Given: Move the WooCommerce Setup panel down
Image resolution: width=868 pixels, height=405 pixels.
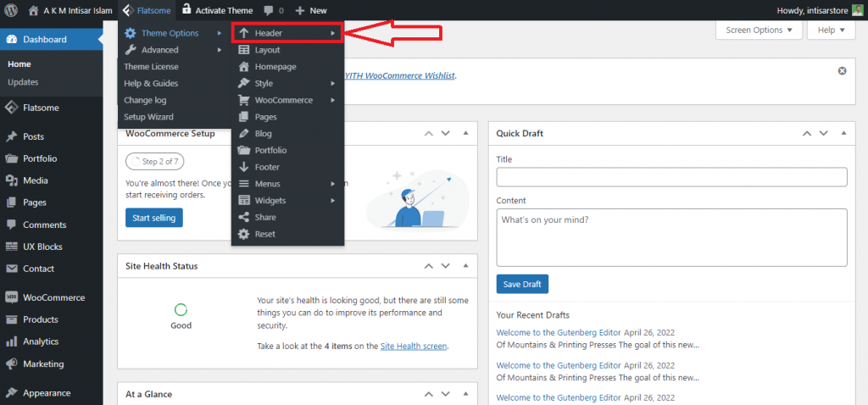Looking at the screenshot, I should pos(445,133).
